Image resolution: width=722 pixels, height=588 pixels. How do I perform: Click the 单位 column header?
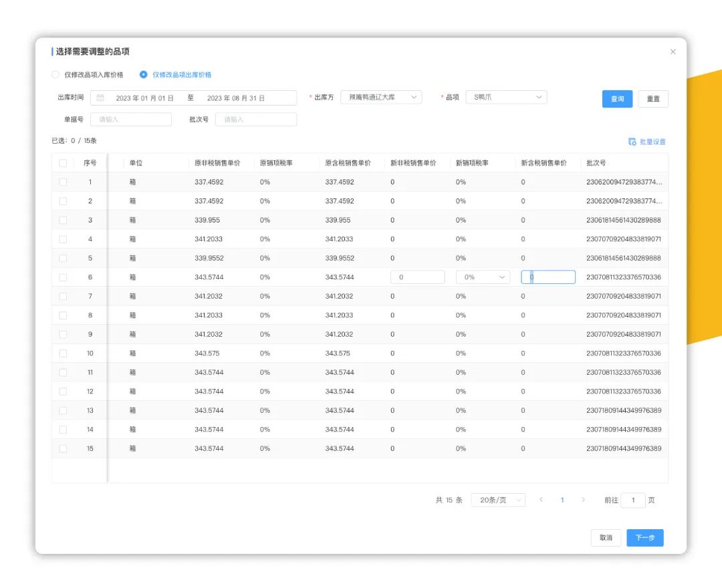pyautogui.click(x=136, y=163)
